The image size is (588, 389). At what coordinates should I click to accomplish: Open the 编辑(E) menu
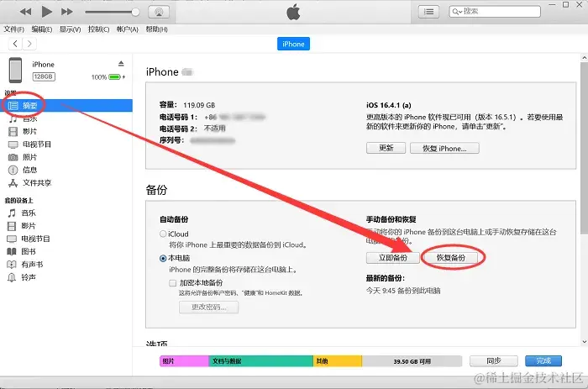[x=42, y=29]
